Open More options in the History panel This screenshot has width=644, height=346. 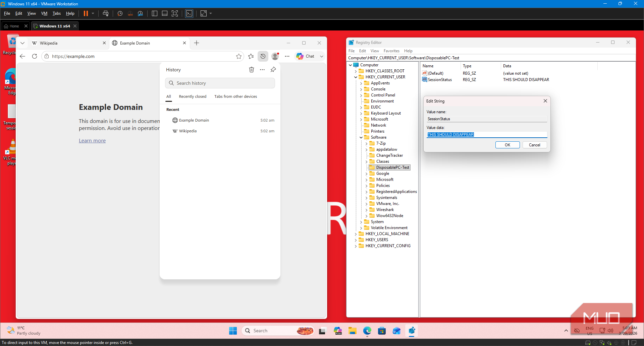click(x=262, y=70)
